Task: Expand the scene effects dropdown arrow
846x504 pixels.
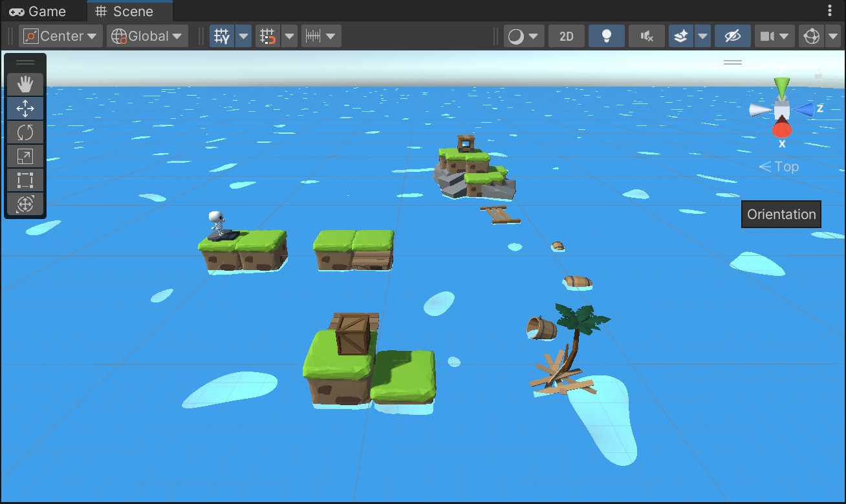Action: (702, 36)
